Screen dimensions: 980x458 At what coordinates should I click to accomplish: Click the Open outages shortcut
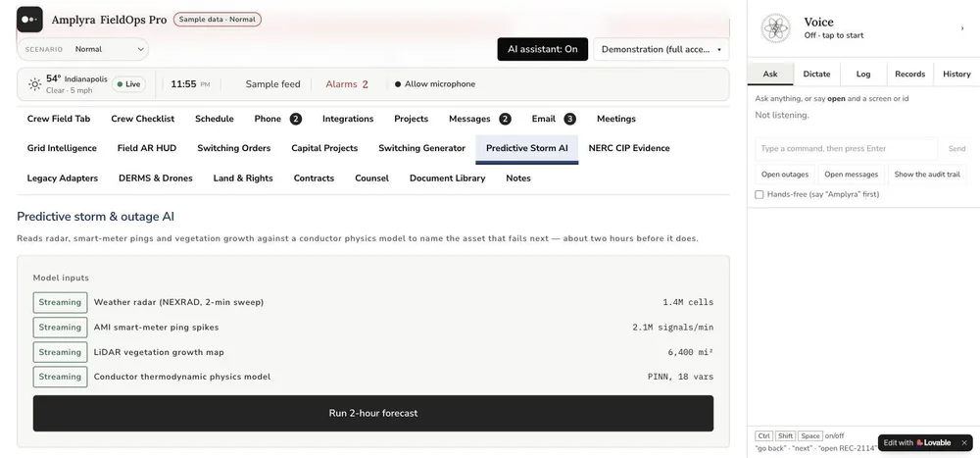tap(784, 175)
